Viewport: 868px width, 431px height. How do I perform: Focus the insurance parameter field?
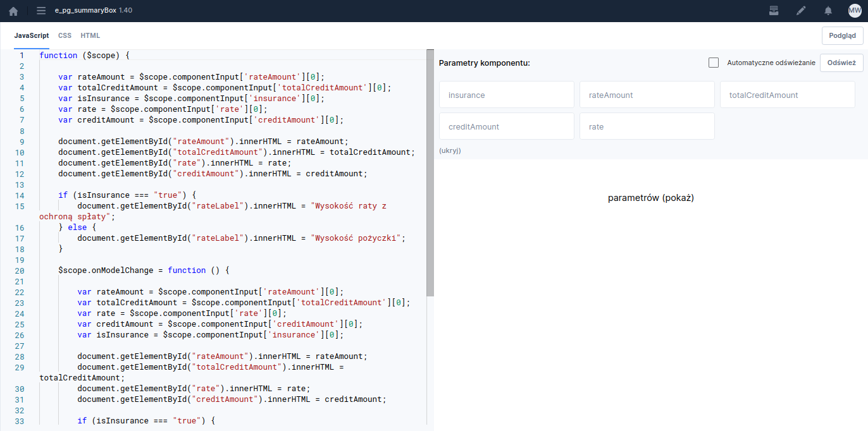click(506, 95)
